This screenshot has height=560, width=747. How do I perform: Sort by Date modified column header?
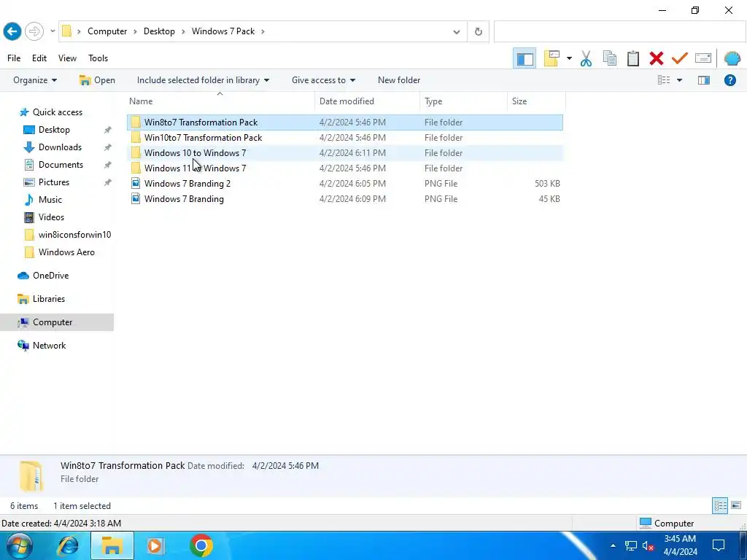click(x=368, y=101)
